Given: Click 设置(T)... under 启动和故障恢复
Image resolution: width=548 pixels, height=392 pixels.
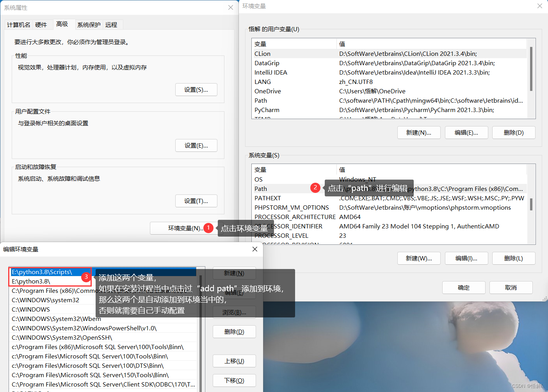Looking at the screenshot, I should [196, 201].
